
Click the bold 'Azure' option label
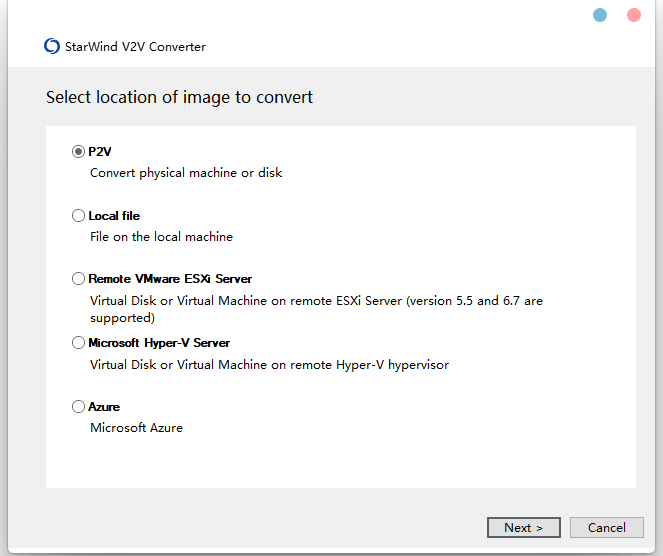[x=104, y=406]
